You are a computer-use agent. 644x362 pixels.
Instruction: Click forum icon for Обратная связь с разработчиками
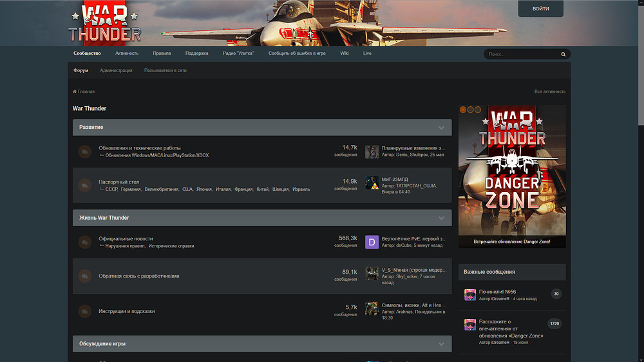click(84, 276)
